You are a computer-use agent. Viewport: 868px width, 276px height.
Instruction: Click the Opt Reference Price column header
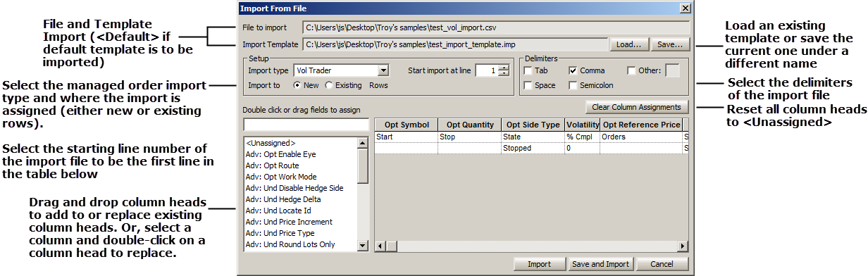[x=641, y=125]
